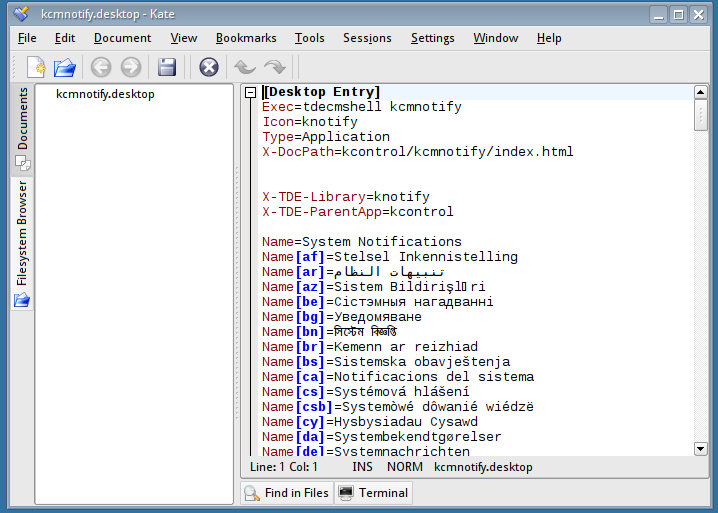This screenshot has height=513, width=718.
Task: Click the Close document X icon
Action: [x=209, y=67]
